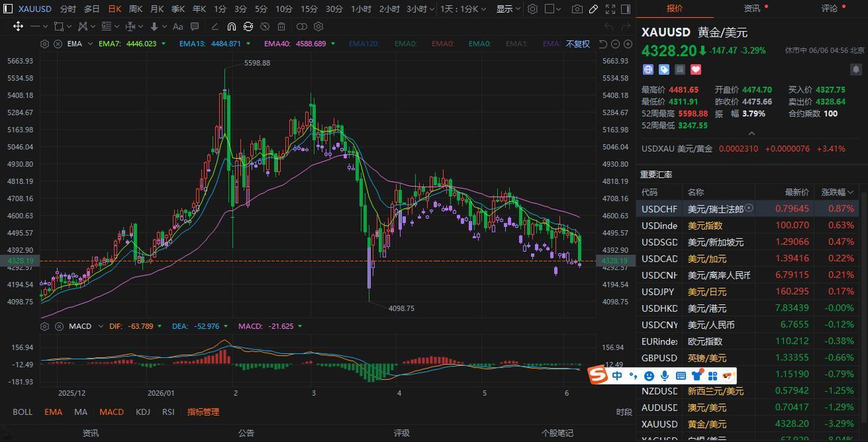Click the linked circles icon in drawing toolbar
Screen dimensions: 868x442
(302, 26)
